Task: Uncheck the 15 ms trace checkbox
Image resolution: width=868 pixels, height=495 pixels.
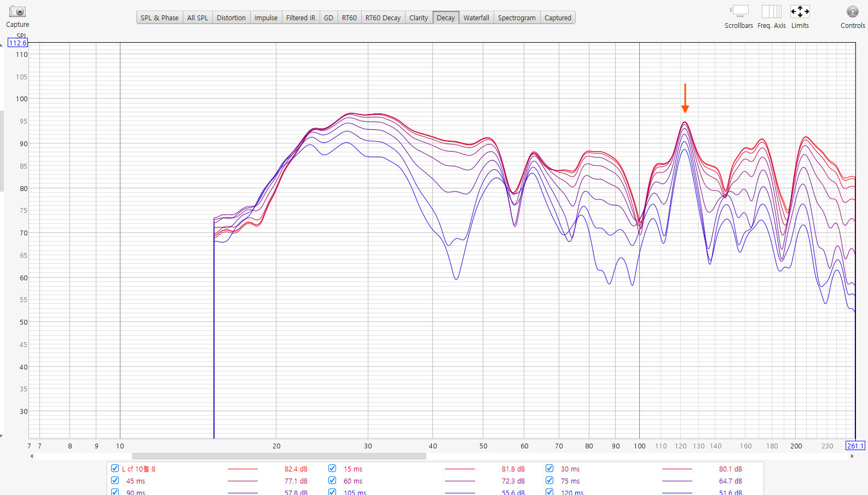Action: click(x=332, y=469)
